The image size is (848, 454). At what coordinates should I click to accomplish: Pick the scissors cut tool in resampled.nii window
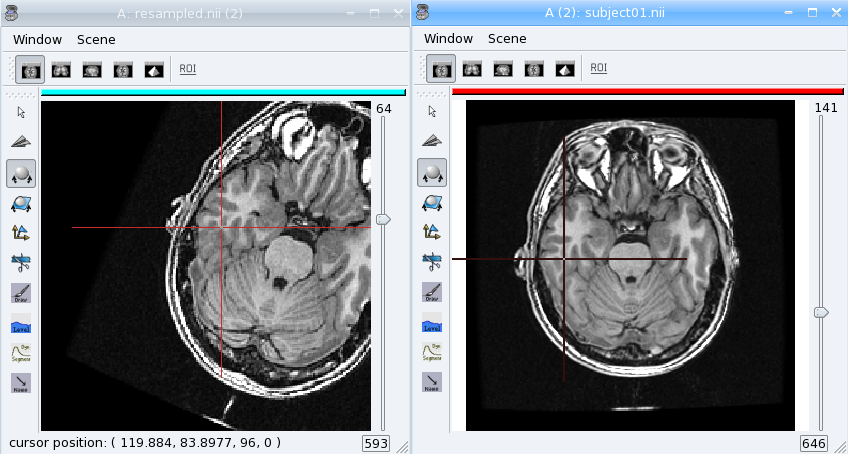(x=21, y=262)
